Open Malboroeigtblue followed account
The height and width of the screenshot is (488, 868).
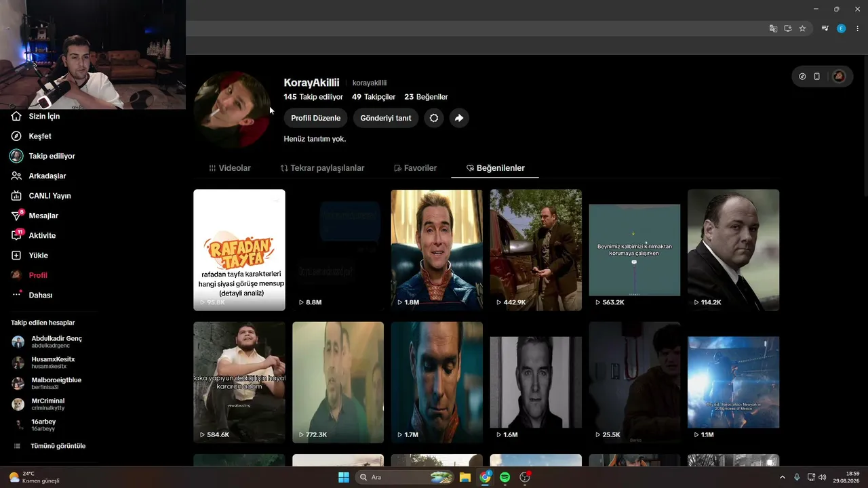[47, 384]
